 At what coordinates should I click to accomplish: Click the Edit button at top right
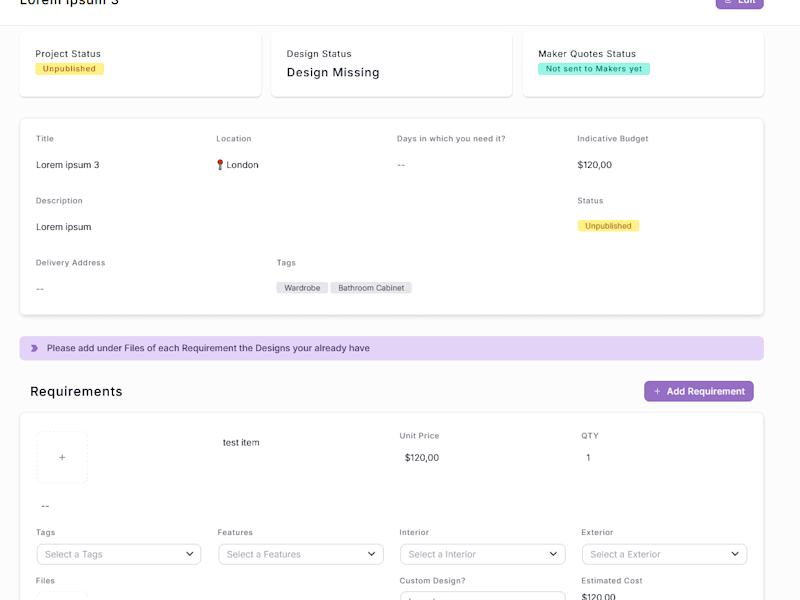[739, 3]
